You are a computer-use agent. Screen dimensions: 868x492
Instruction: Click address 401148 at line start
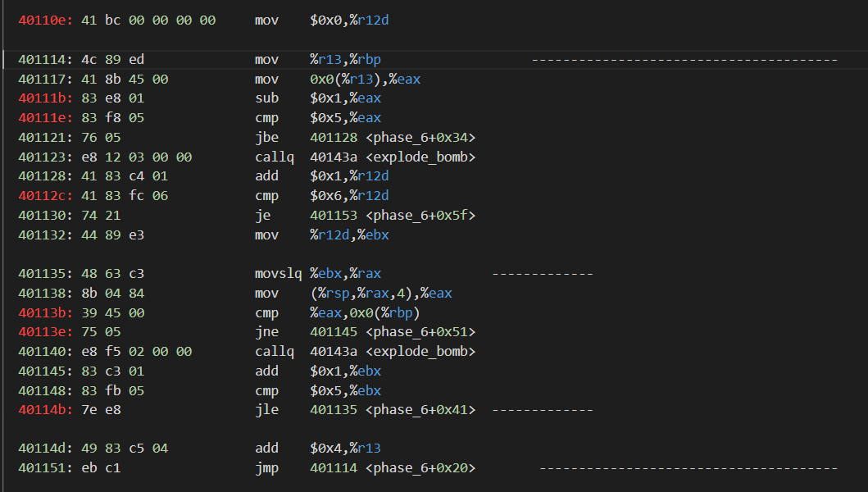tap(46, 391)
